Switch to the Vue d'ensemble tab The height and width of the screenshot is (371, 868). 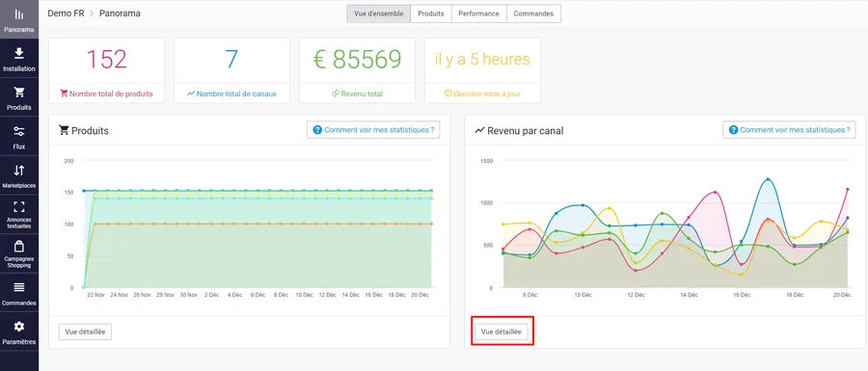point(379,13)
